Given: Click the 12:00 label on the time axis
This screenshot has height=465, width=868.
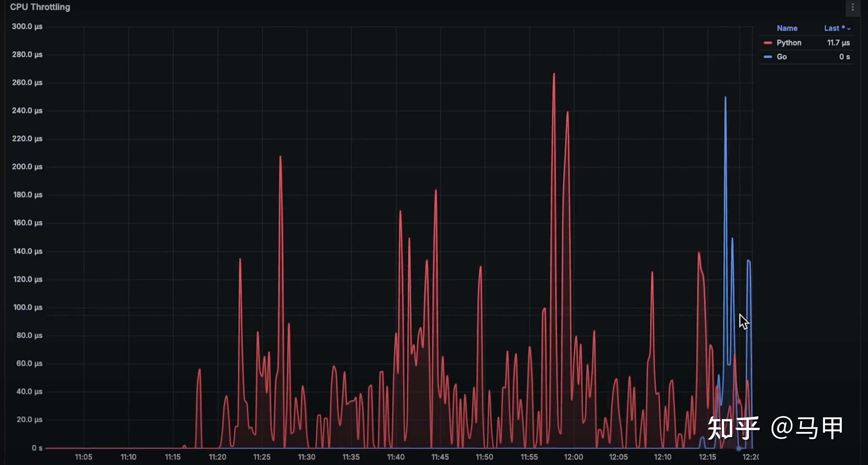Looking at the screenshot, I should pos(574,457).
